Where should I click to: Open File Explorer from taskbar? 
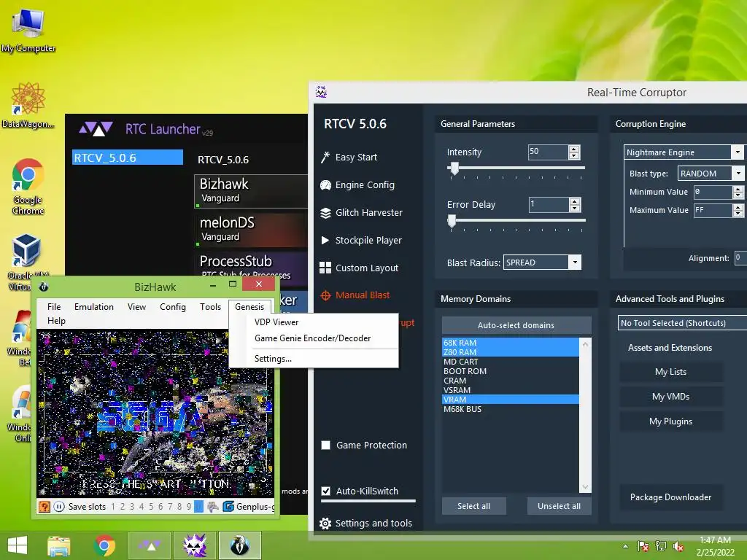point(58,545)
